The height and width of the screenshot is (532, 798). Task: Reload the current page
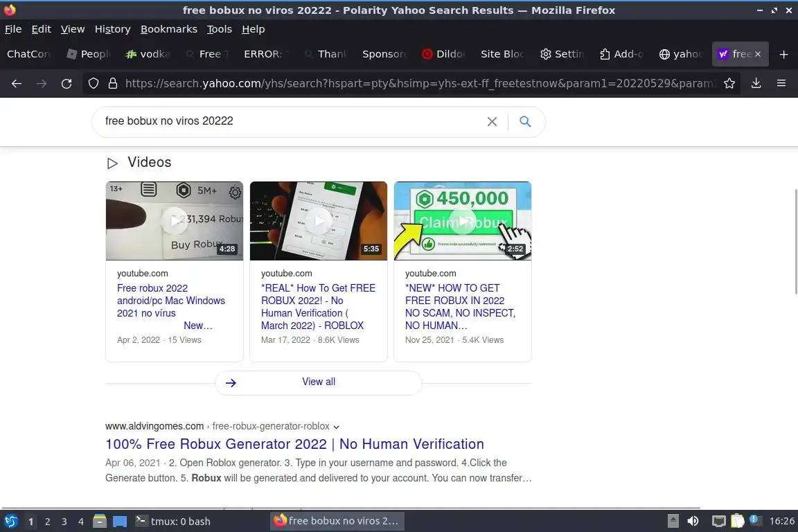click(x=66, y=84)
